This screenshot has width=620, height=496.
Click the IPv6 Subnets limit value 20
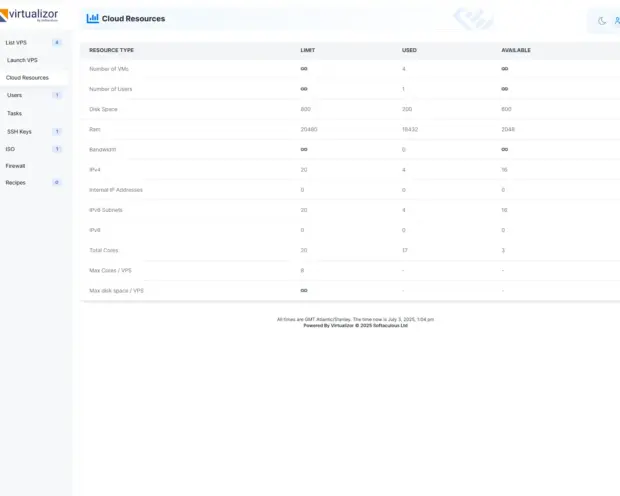click(304, 210)
